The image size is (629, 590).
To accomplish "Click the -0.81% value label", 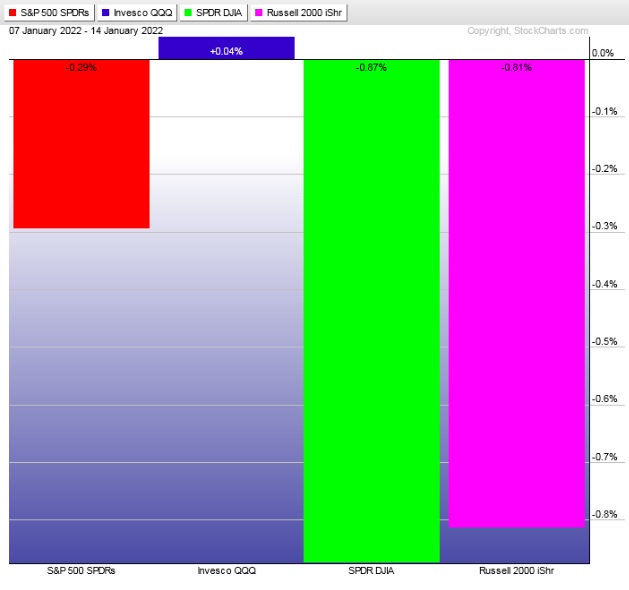I will coord(516,67).
